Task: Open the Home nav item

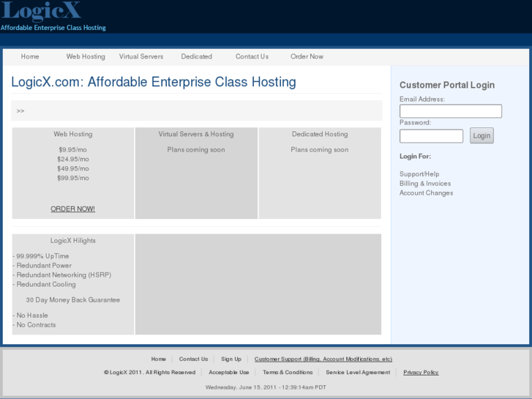Action: tap(30, 56)
